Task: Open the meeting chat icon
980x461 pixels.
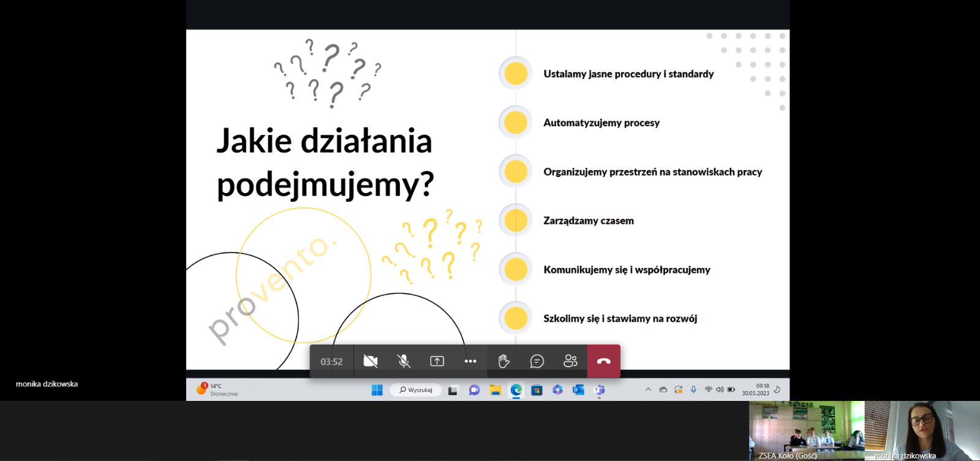Action: tap(537, 361)
